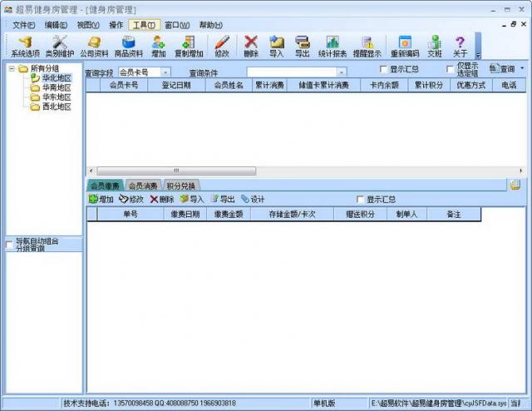The height and width of the screenshot is (411, 532).
Task: Select the 华东地区 tree group
Action: (x=57, y=97)
